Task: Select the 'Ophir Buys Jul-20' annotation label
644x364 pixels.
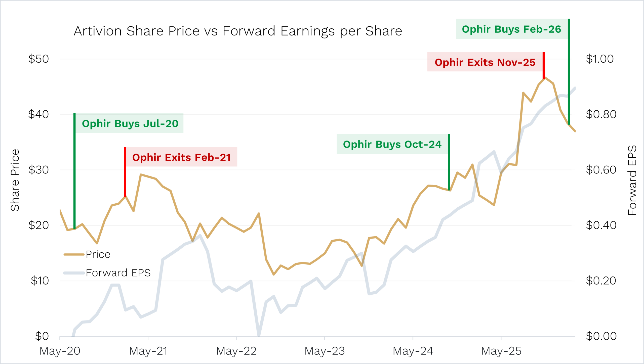Action: [130, 123]
